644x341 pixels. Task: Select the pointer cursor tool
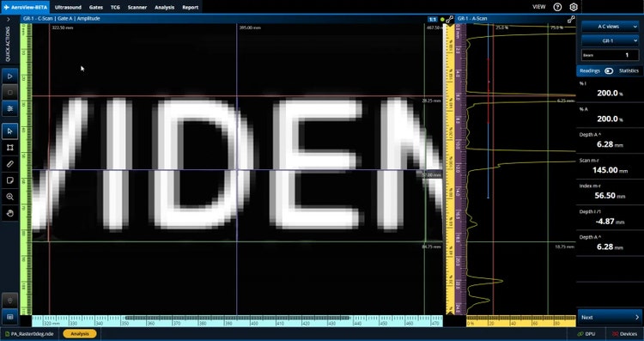(9, 131)
